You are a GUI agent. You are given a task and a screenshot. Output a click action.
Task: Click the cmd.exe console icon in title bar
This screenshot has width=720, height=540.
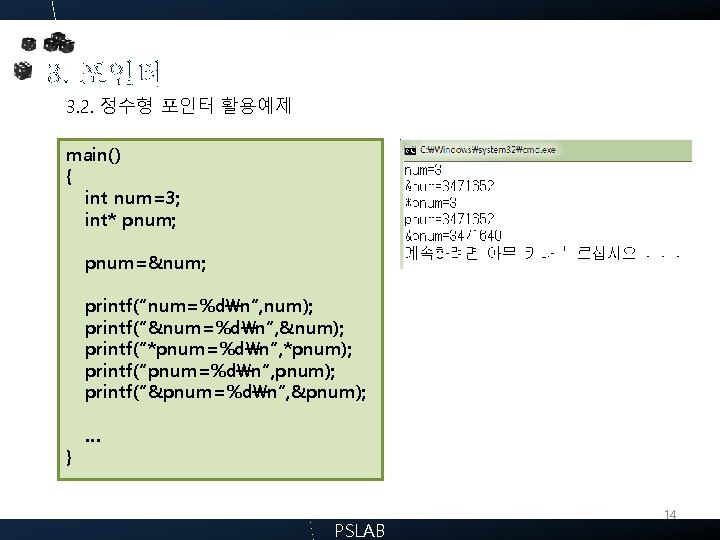[x=410, y=150]
